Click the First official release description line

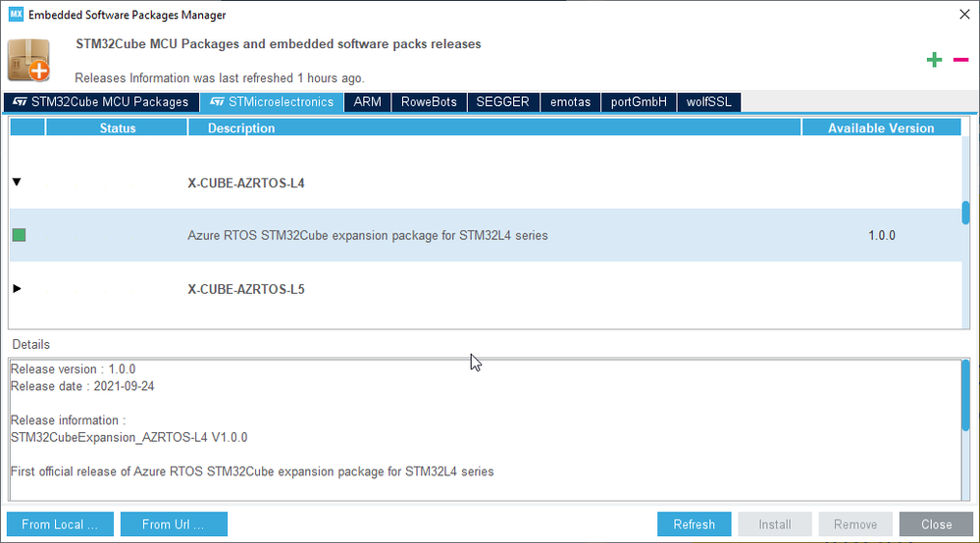252,471
